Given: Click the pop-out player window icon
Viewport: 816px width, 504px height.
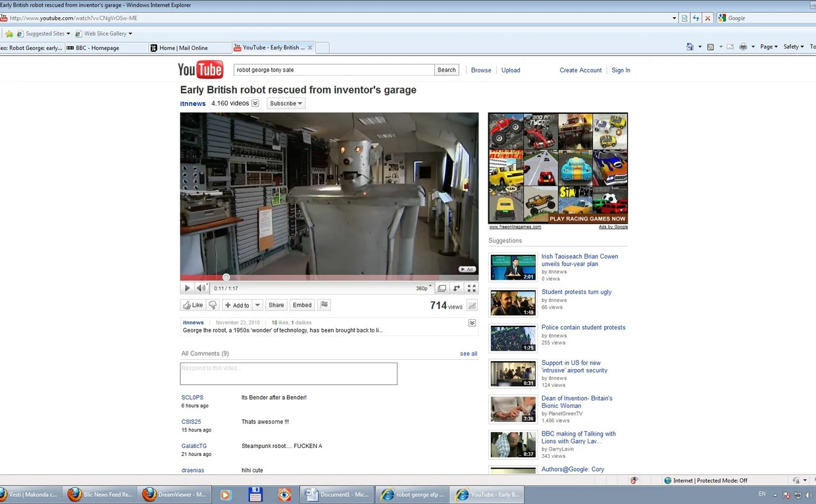Looking at the screenshot, I should [x=442, y=288].
